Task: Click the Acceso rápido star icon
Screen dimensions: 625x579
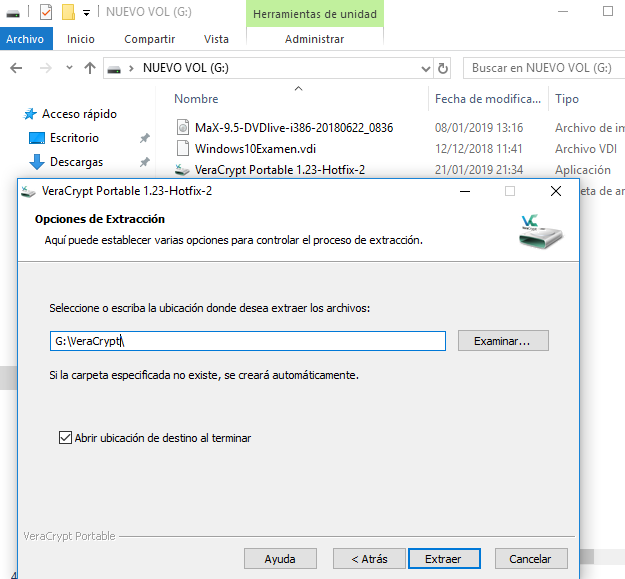Action: click(30, 114)
